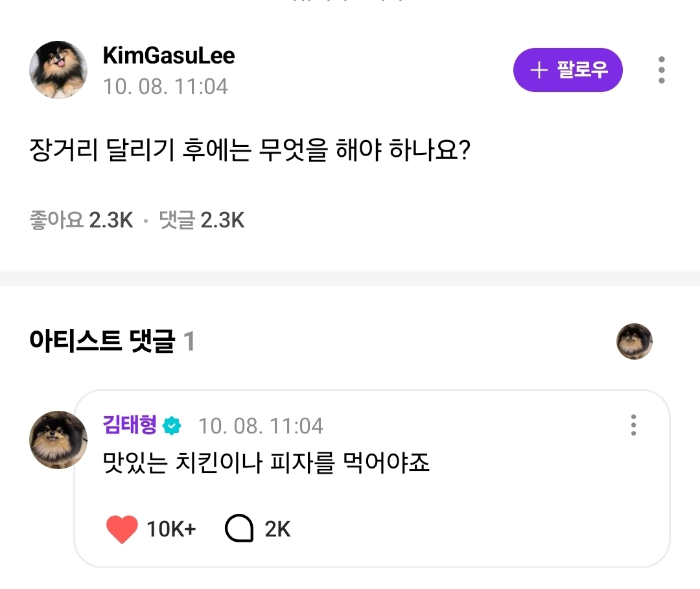Tap 김태형's avatar beside the comment
Image resolution: width=700 pixels, height=589 pixels.
coord(58,440)
